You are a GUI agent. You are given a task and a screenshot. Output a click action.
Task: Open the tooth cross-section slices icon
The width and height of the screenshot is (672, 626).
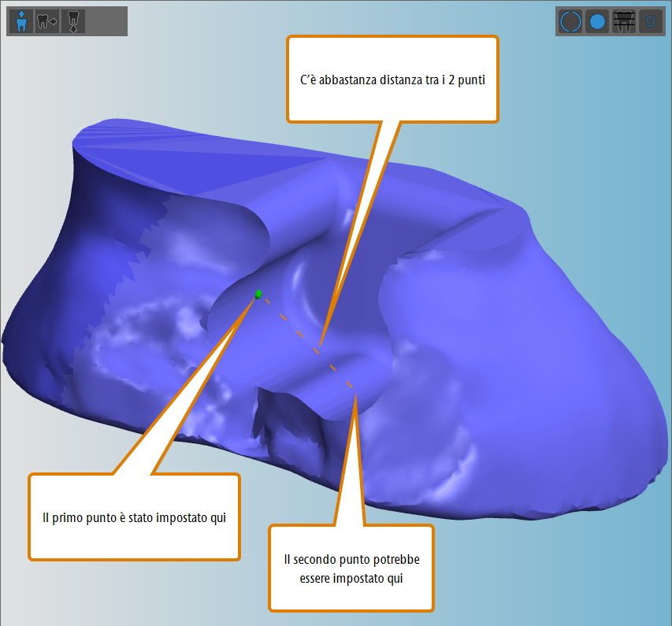click(624, 21)
